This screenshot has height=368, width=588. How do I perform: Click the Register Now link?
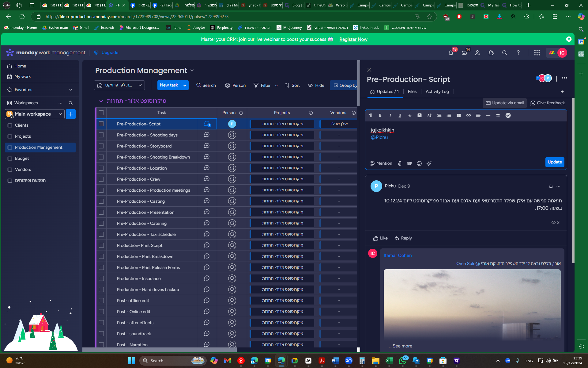coord(353,39)
